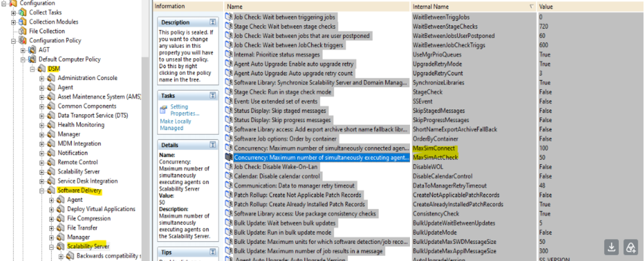The height and width of the screenshot is (261, 644).
Task: Click the Make Locally Managed link
Action: click(x=175, y=125)
